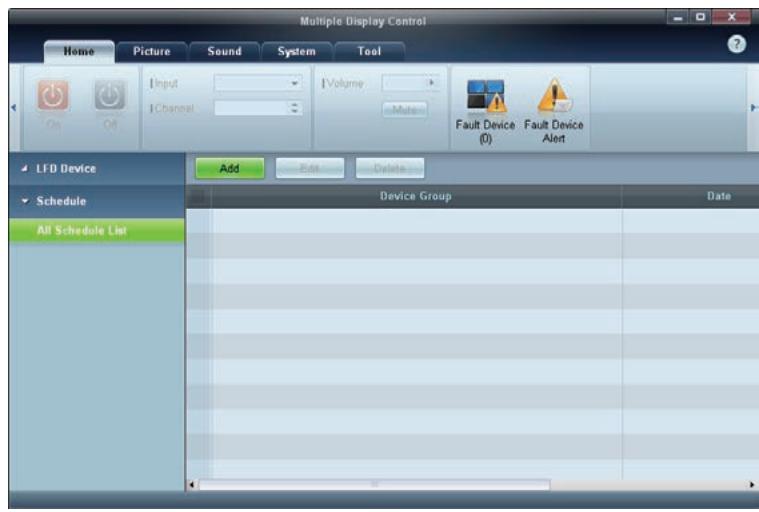
Task: Click the green Add button
Action: click(x=230, y=168)
